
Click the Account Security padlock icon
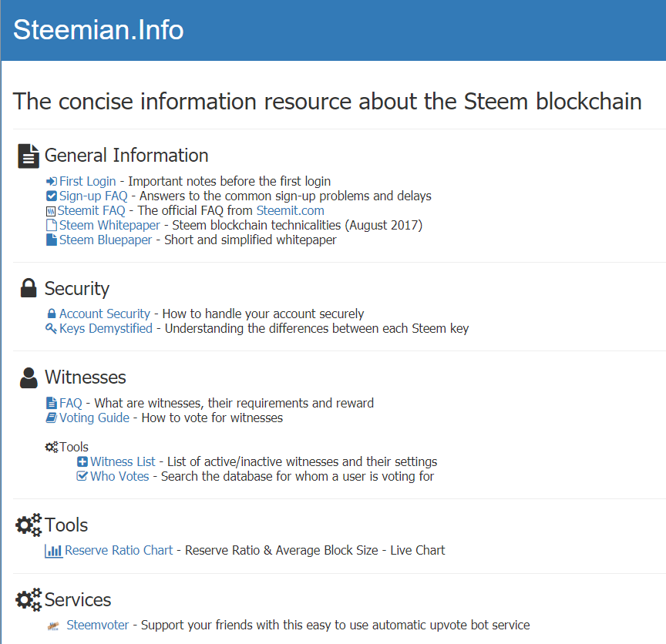(x=52, y=314)
